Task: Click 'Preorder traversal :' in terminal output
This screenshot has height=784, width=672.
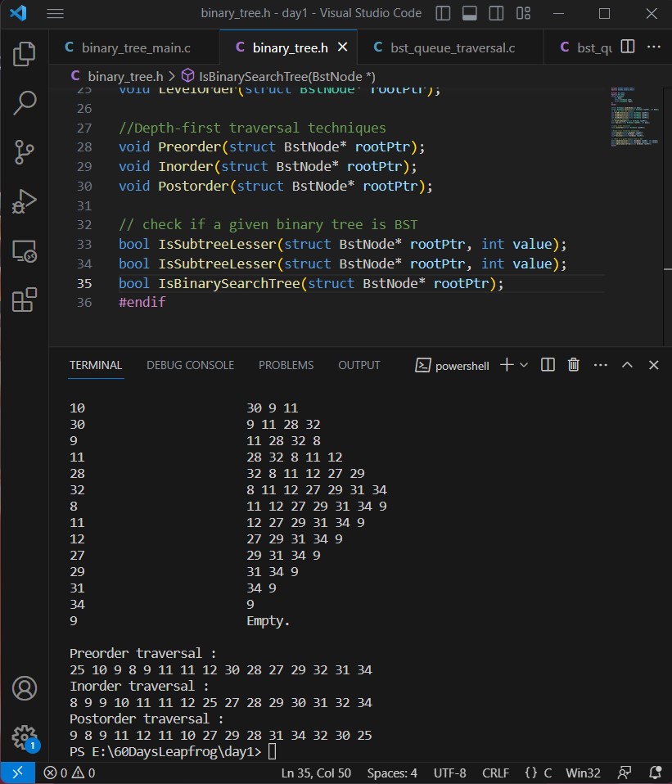Action: click(x=143, y=654)
